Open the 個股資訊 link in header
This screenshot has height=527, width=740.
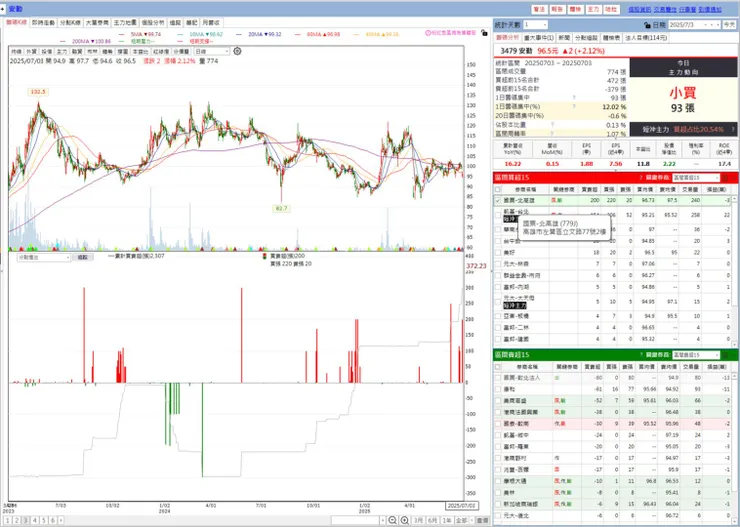pos(639,9)
